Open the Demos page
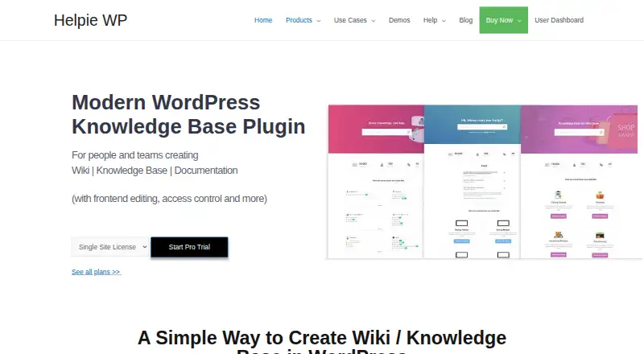 click(x=399, y=20)
